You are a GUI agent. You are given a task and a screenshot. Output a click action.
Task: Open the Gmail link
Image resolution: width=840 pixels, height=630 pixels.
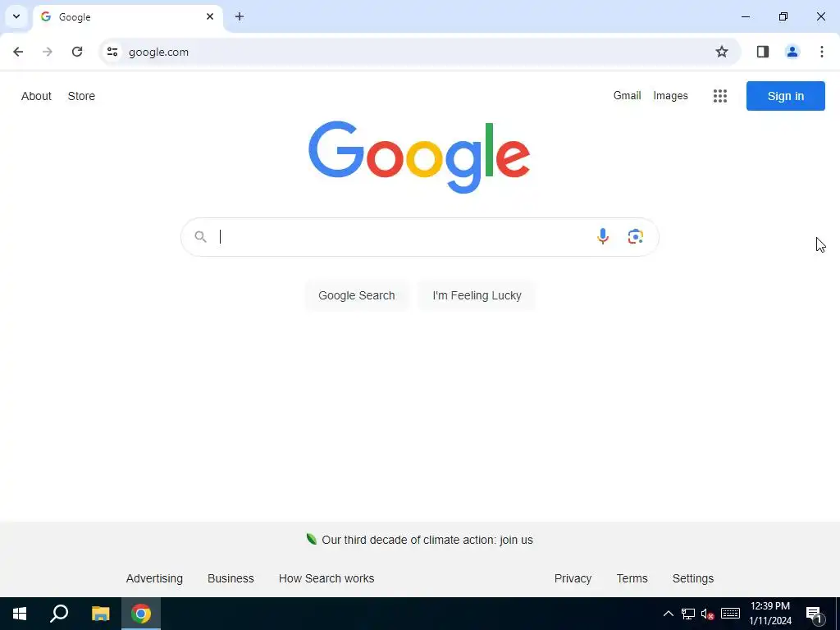[x=627, y=95]
